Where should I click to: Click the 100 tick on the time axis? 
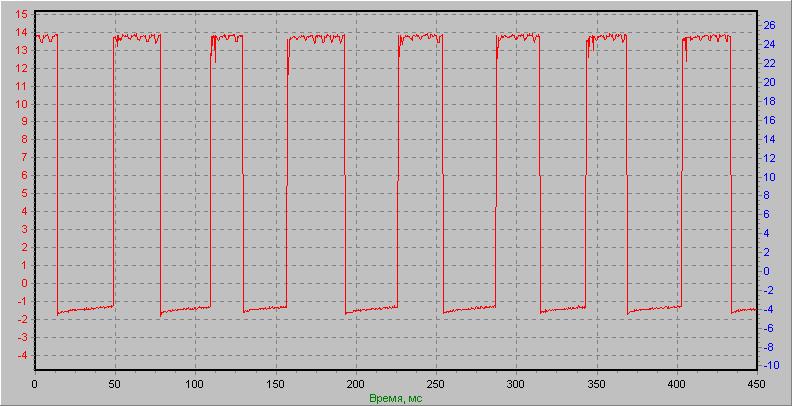tap(195, 384)
